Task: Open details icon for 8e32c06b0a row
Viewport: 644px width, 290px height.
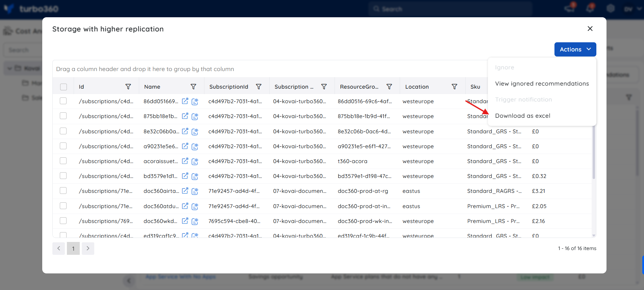Action: (x=195, y=132)
